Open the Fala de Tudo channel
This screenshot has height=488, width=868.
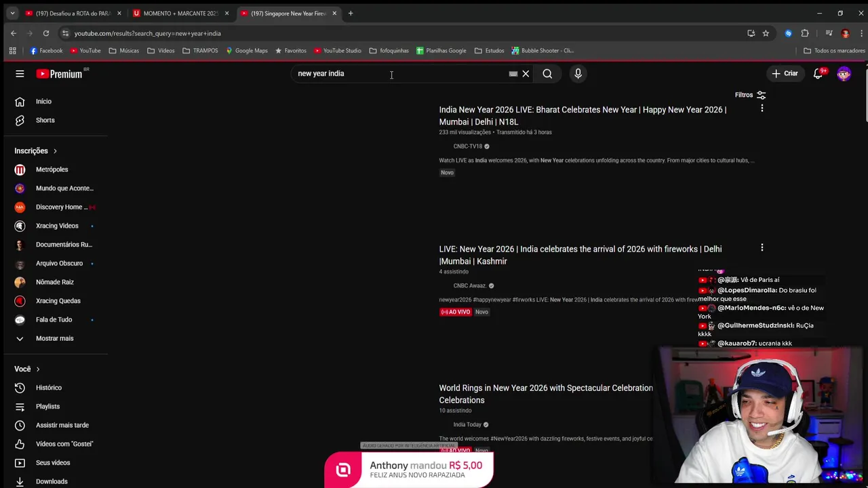pos(54,319)
